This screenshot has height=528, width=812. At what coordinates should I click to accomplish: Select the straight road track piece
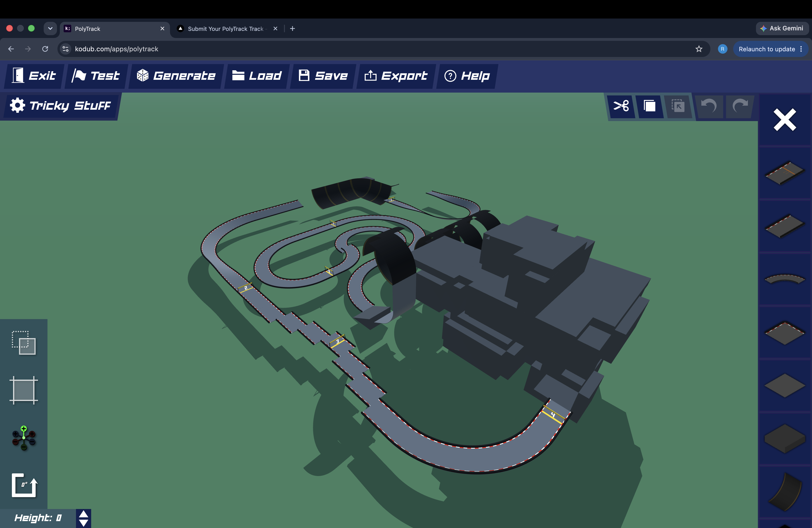785,226
